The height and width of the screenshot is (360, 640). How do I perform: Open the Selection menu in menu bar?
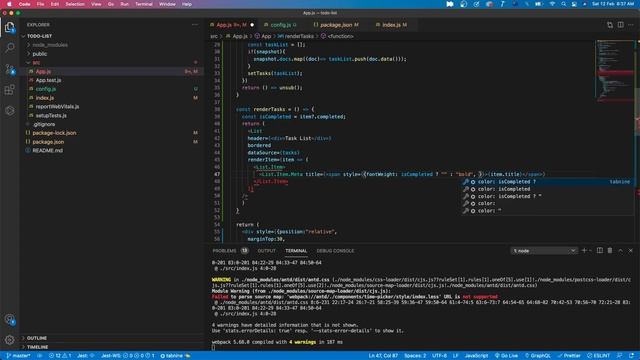click(75, 4)
